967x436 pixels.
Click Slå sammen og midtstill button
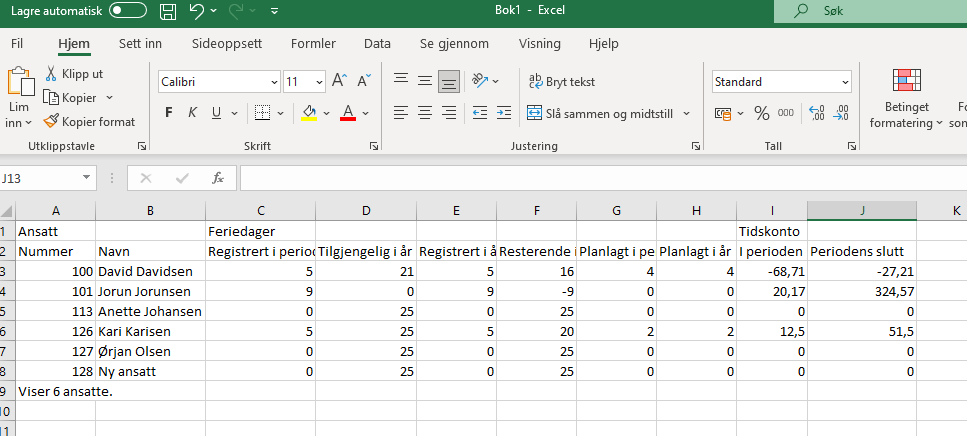pyautogui.click(x=599, y=113)
